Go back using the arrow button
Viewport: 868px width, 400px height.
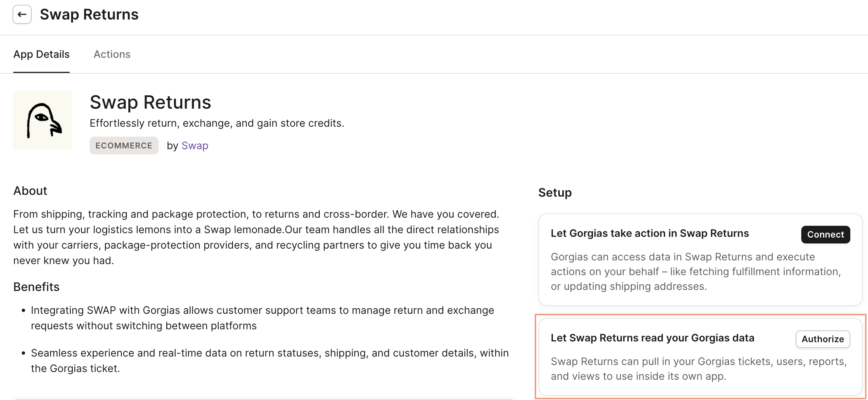[22, 15]
